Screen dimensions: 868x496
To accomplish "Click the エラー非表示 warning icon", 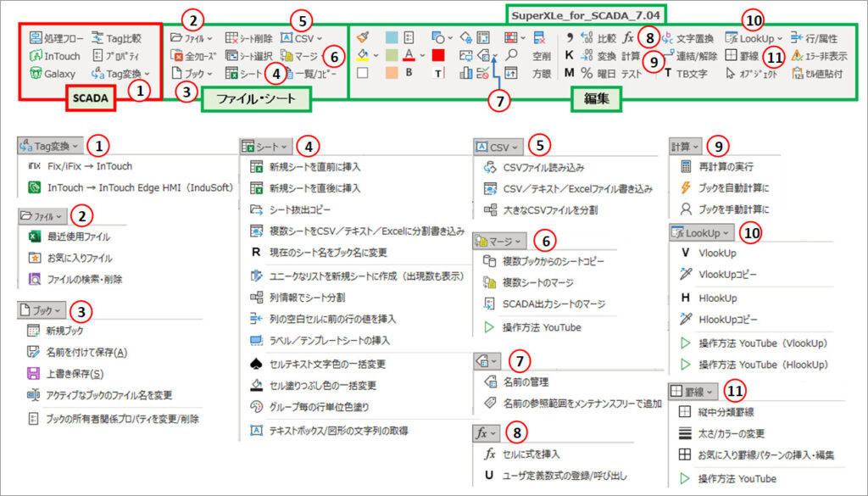I will pyautogui.click(x=797, y=55).
